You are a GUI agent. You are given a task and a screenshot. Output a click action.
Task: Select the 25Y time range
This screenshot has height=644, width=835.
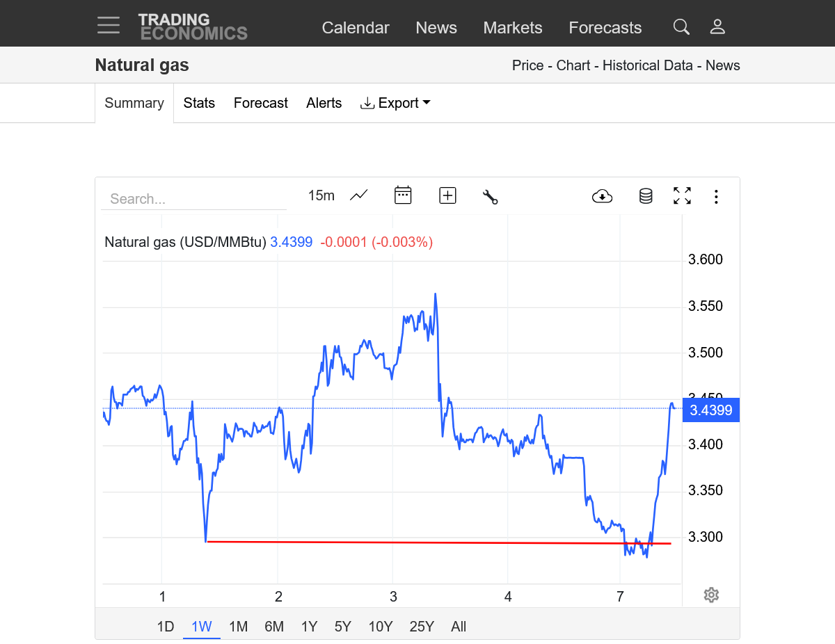pyautogui.click(x=422, y=627)
